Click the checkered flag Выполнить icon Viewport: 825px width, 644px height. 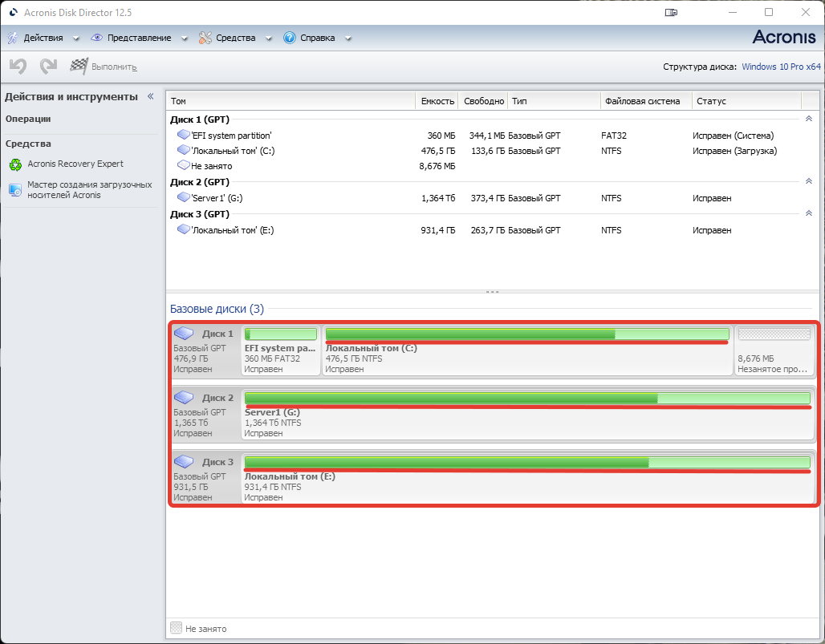[79, 67]
